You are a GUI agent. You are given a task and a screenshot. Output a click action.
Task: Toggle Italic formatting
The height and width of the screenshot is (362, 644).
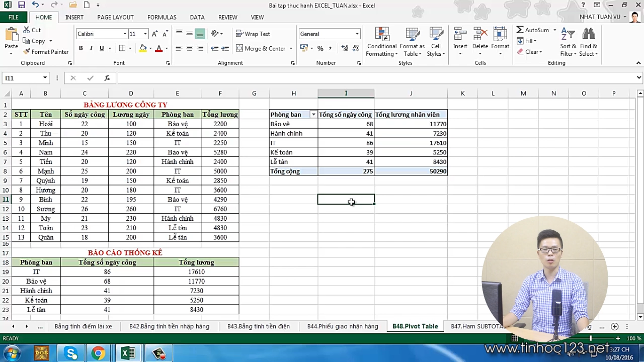click(91, 48)
